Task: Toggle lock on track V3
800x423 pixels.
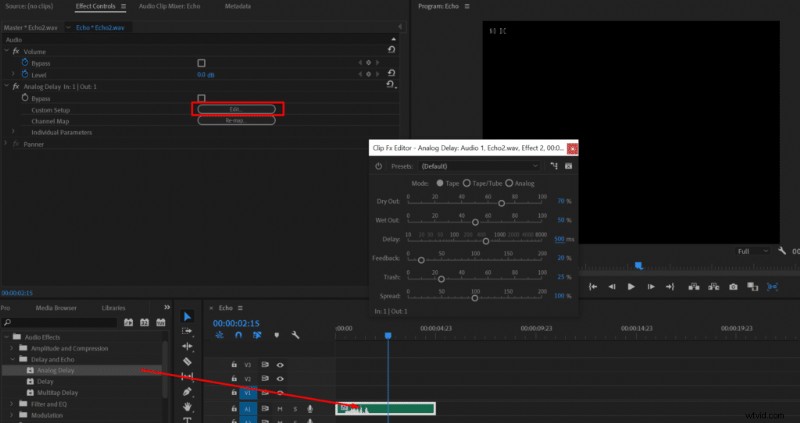Action: [x=234, y=365]
